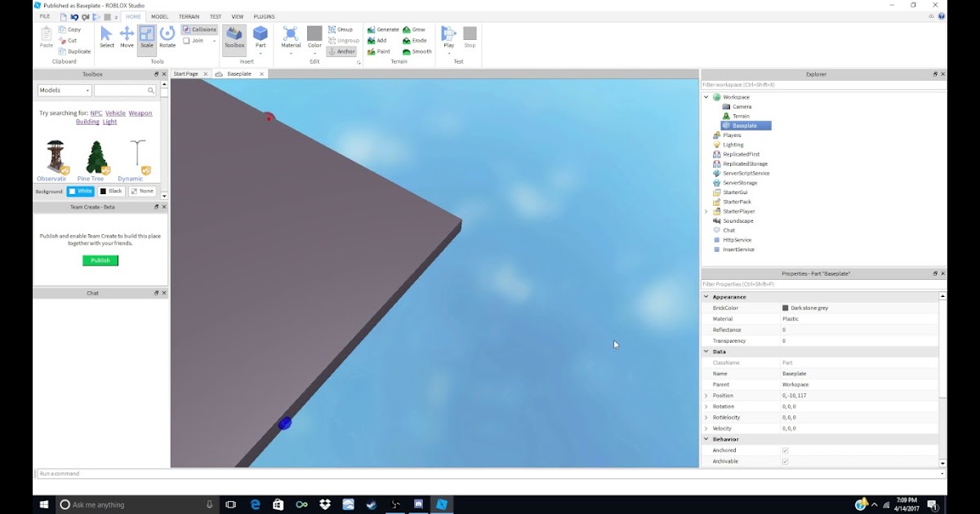Click Paste in Clipboard group
This screenshot has width=980, height=514.
(x=46, y=37)
